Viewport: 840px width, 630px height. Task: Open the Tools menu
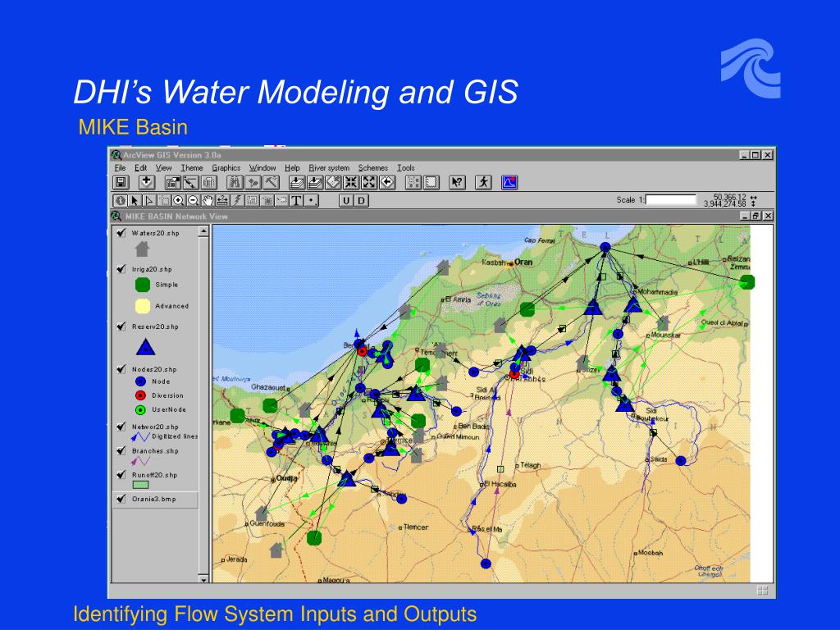(405, 167)
